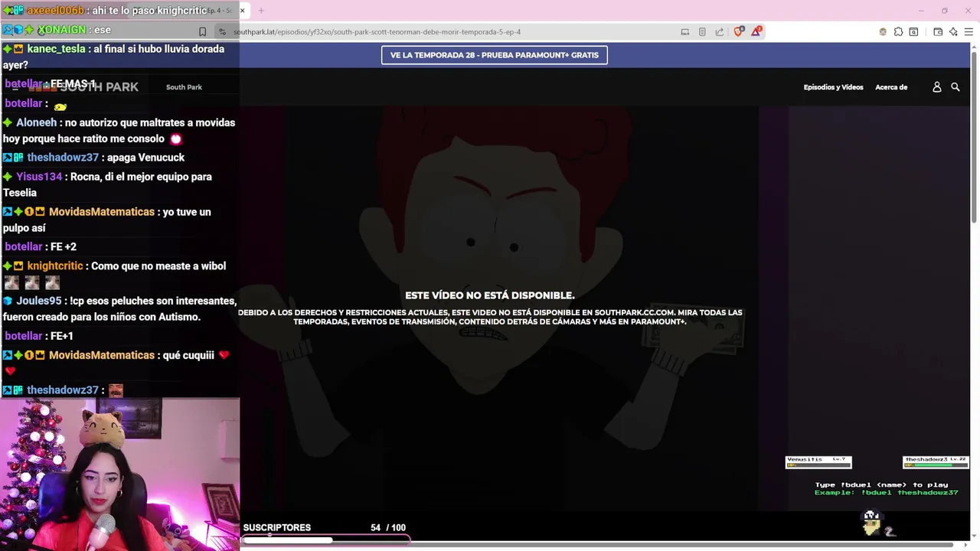Minimize the browser window
This screenshot has width=980, height=551.
click(921, 11)
